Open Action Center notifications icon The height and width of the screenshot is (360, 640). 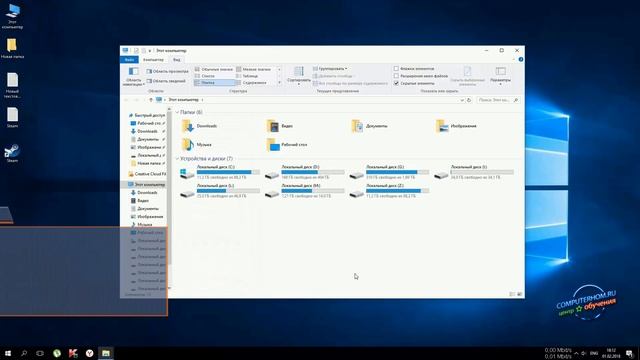629,353
